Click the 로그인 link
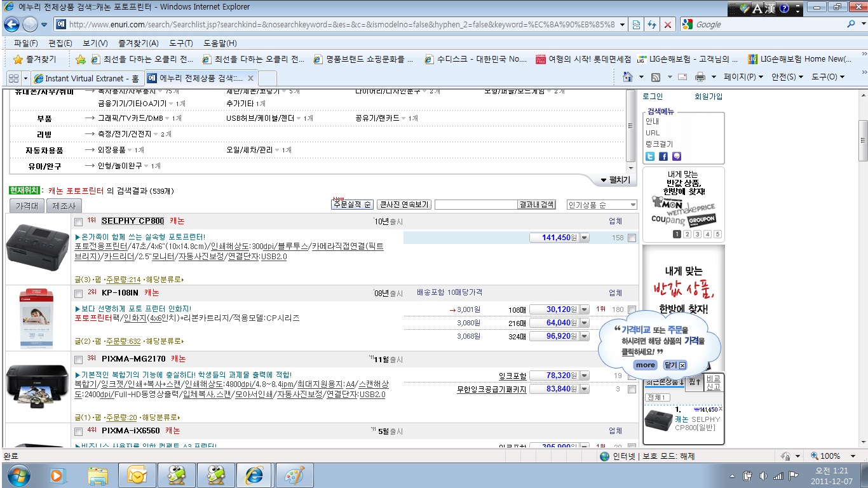The height and width of the screenshot is (488, 868). click(653, 97)
